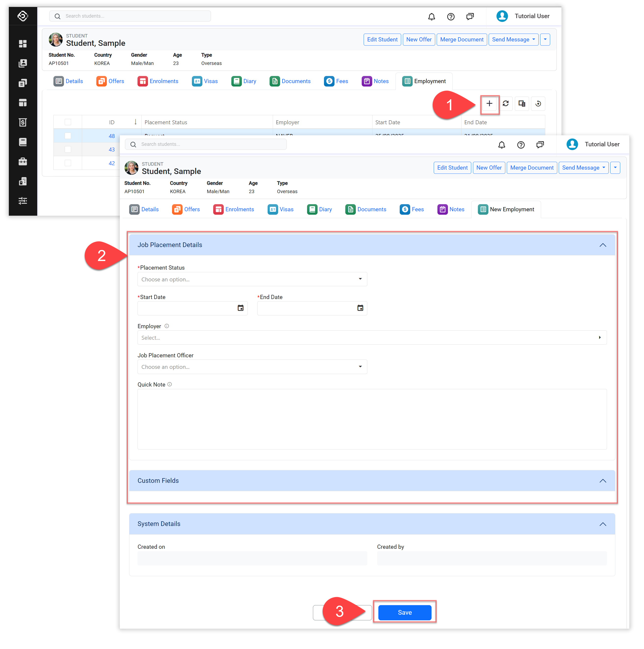The image size is (644, 649).
Task: Click the briefcase icon in left sidebar
Action: 23,162
